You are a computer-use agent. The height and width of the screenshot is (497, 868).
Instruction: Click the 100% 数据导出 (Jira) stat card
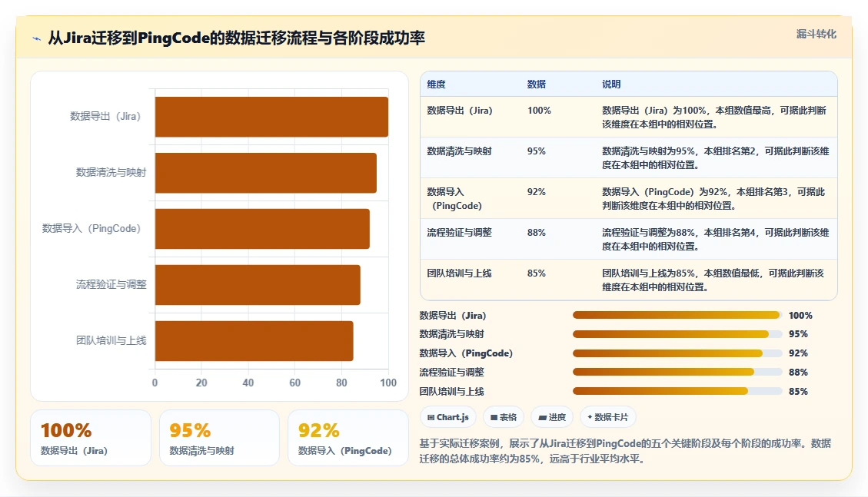pyautogui.click(x=91, y=438)
